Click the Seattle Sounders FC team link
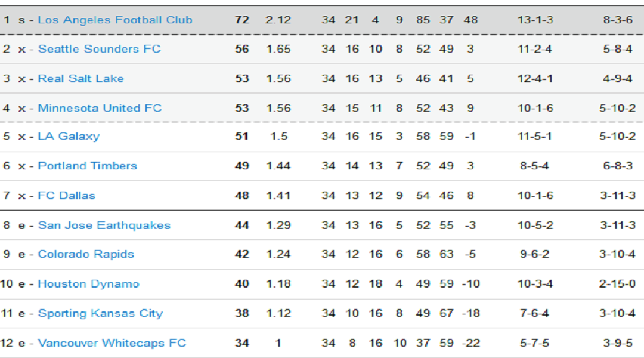Screen dimensions: 644x358 99,49
